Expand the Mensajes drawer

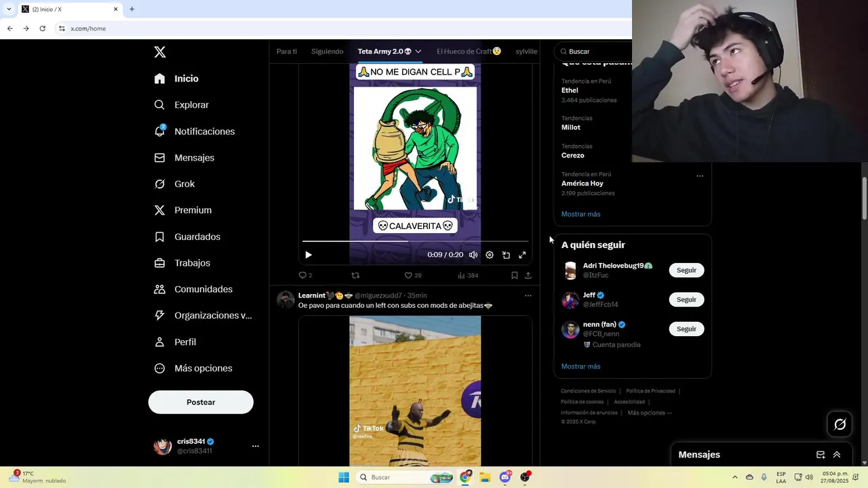[x=837, y=455]
